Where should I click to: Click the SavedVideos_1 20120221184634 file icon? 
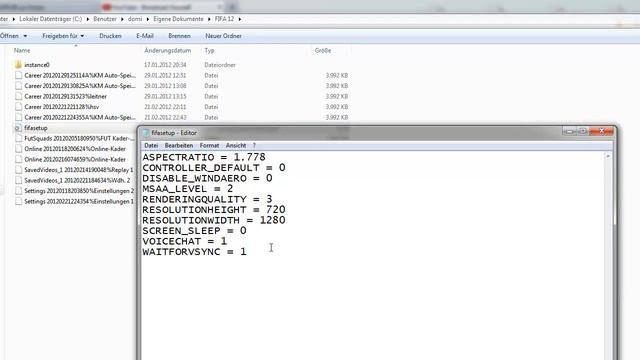(18, 180)
